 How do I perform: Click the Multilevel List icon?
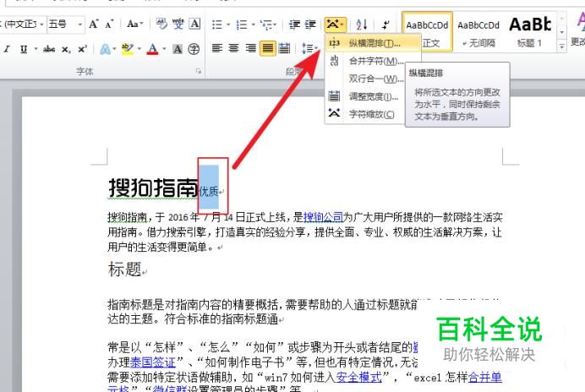click(266, 24)
